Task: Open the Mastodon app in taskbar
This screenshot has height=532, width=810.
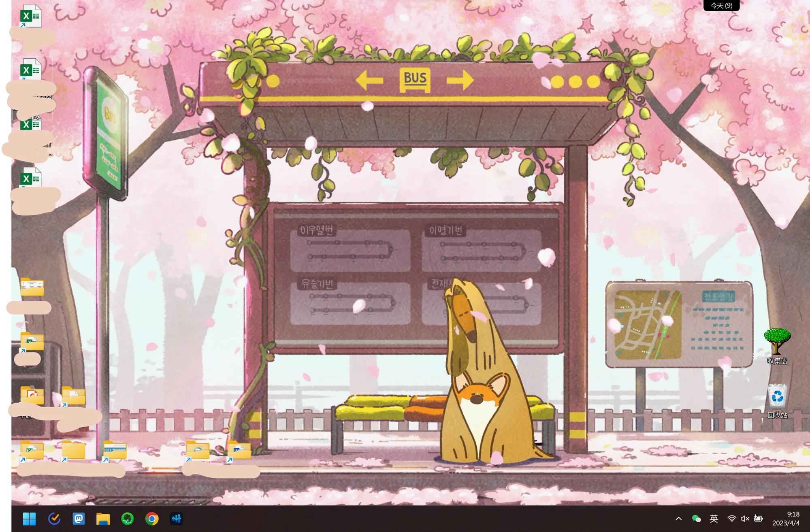Action: (x=79, y=519)
